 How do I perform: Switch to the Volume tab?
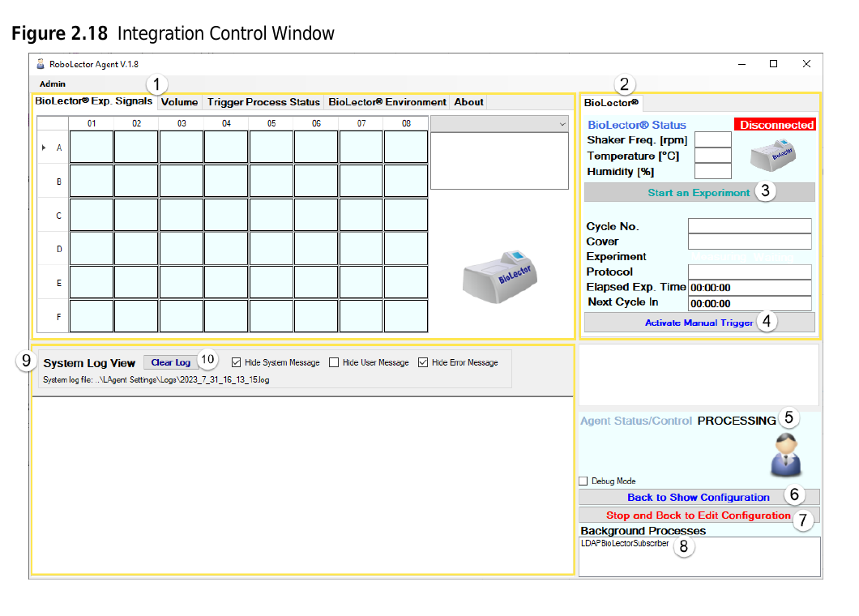coord(180,102)
